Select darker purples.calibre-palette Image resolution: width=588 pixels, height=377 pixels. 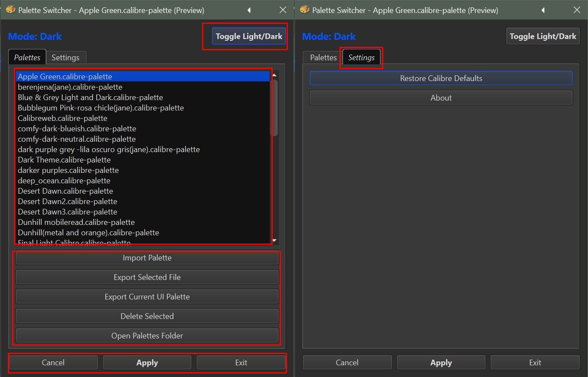click(143, 170)
